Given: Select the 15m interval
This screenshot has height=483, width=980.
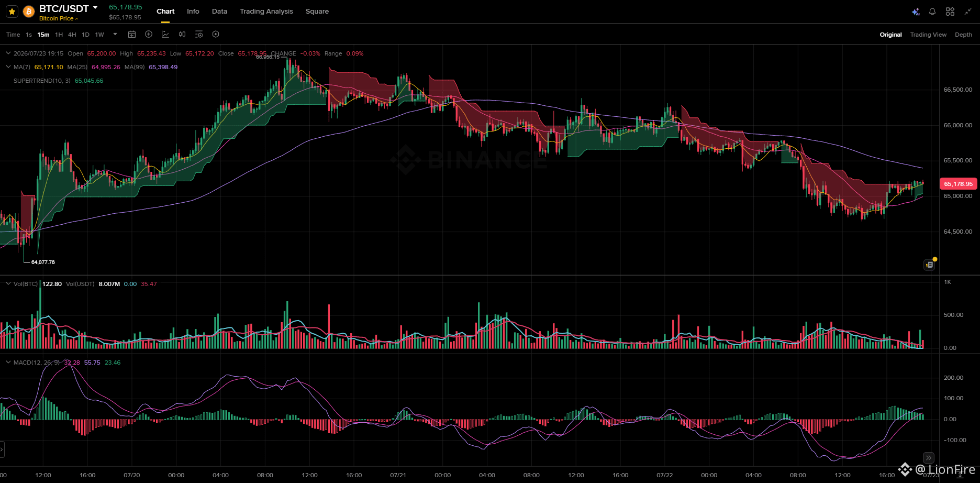Looking at the screenshot, I should pyautogui.click(x=43, y=35).
